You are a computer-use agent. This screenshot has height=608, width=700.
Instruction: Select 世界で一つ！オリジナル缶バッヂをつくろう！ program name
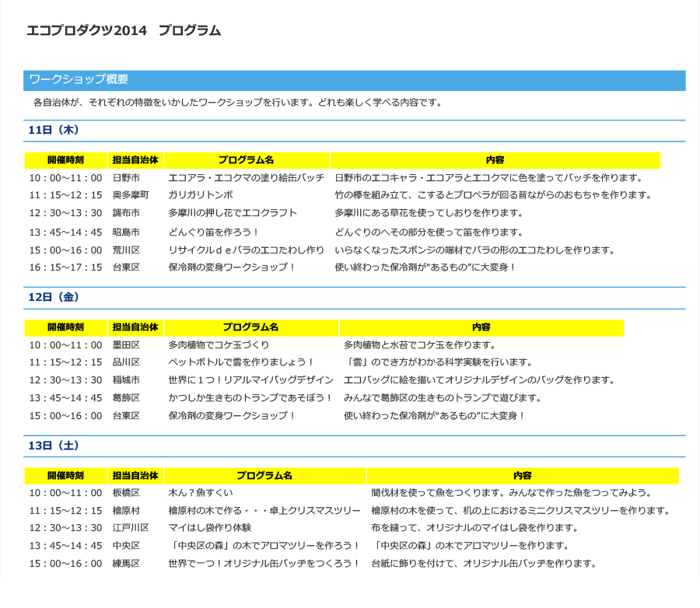click(x=264, y=564)
